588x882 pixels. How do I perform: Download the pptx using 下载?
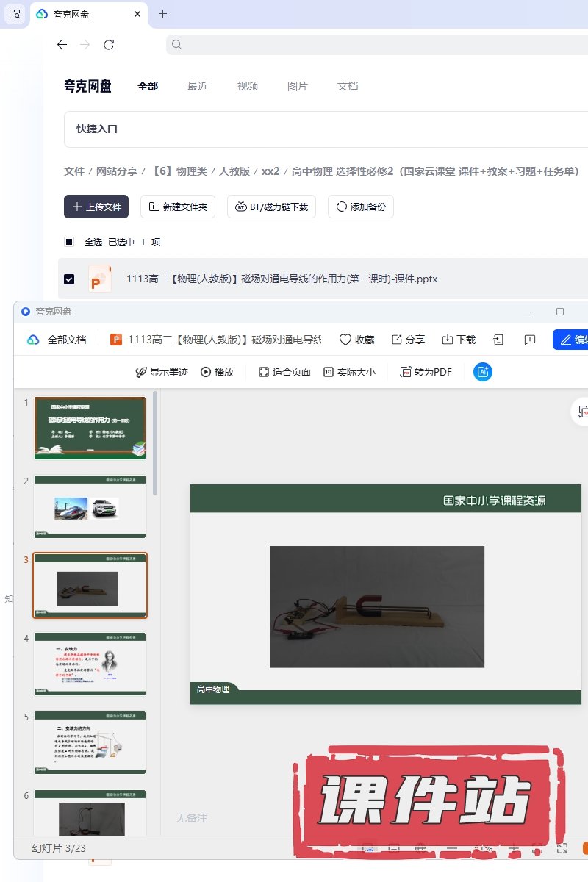point(448,340)
